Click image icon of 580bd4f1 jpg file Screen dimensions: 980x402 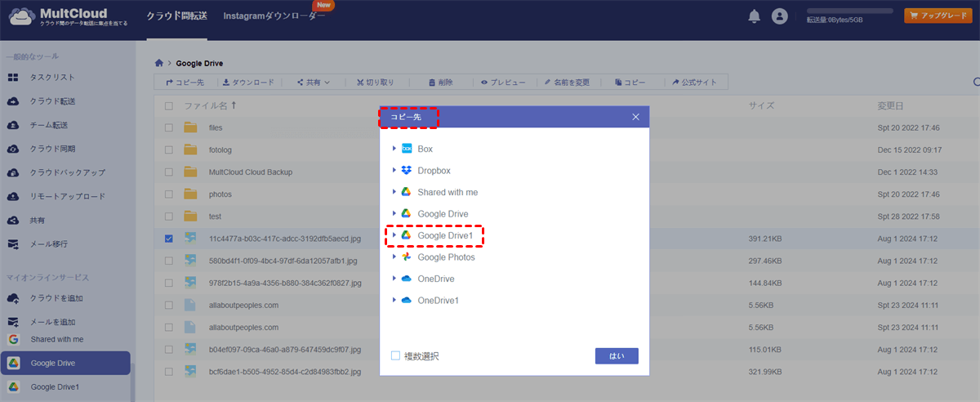point(191,261)
